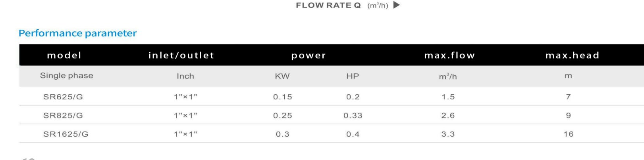Viewport: 644px width, 160px height.
Task: Select the 3.3 max flow value
Action: [448, 134]
